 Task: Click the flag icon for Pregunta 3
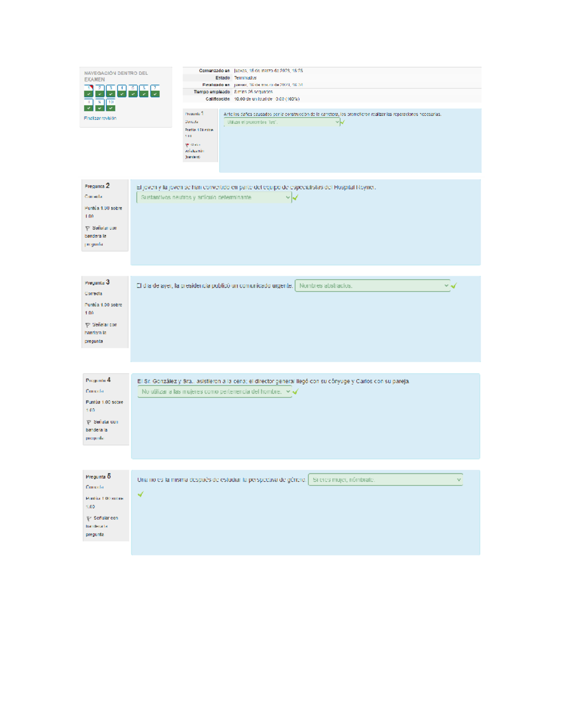(88, 325)
